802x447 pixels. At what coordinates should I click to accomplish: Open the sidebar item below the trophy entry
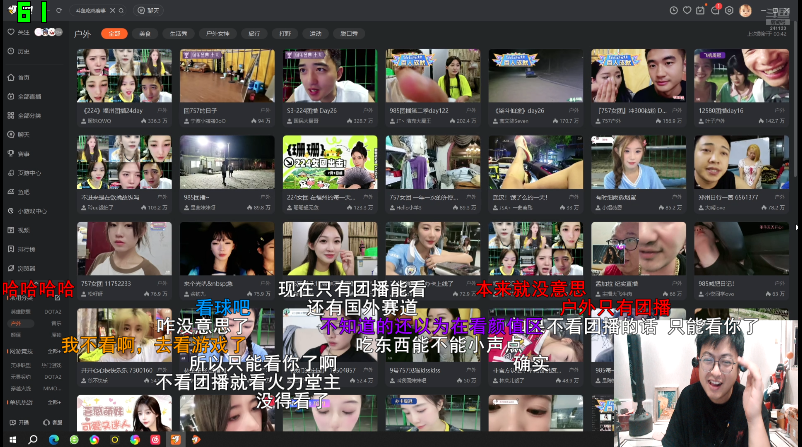(x=24, y=173)
